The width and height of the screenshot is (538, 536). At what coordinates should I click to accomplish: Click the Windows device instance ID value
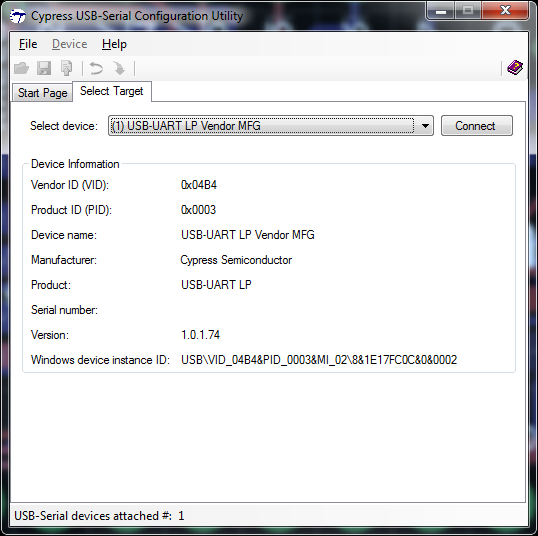(x=319, y=360)
